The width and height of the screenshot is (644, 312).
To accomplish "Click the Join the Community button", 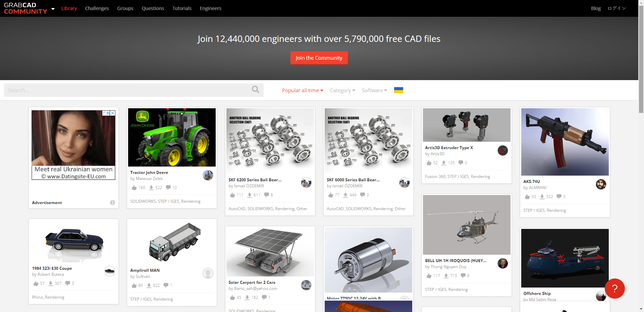I will click(319, 58).
